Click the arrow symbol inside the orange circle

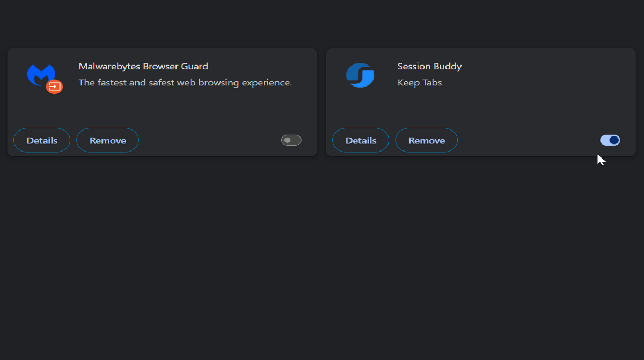pyautogui.click(x=54, y=86)
